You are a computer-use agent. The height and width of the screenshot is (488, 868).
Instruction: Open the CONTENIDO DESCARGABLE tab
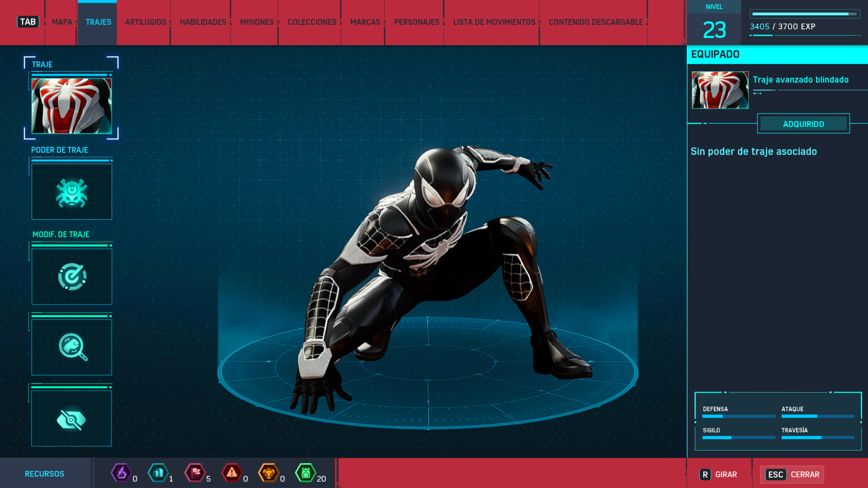tap(595, 22)
